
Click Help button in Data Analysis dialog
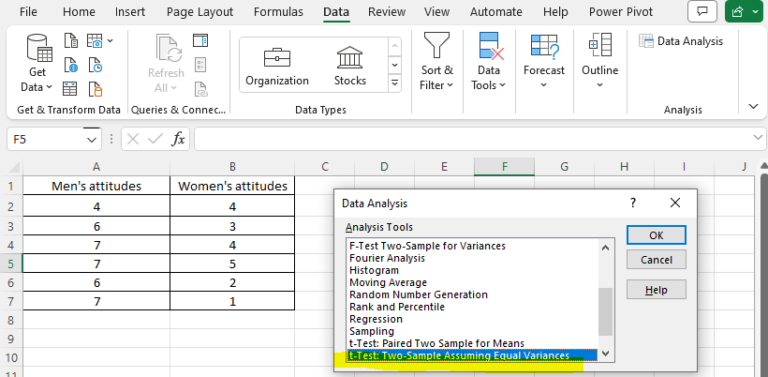click(x=656, y=290)
